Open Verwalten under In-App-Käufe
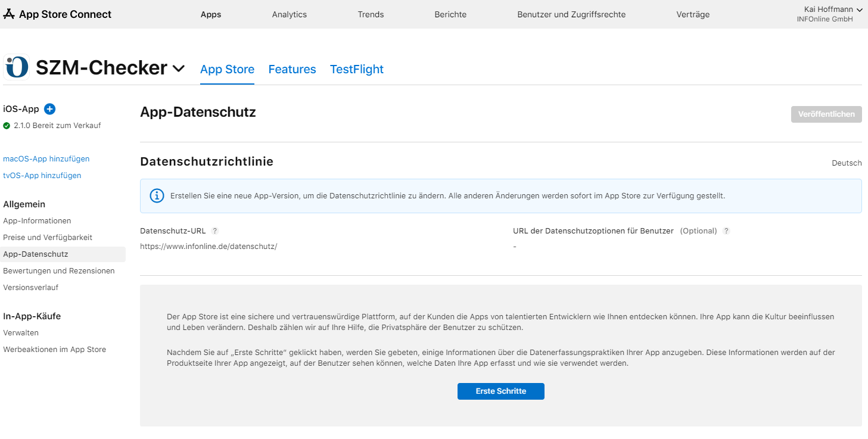Viewport: 868px width, 439px height. tap(21, 333)
